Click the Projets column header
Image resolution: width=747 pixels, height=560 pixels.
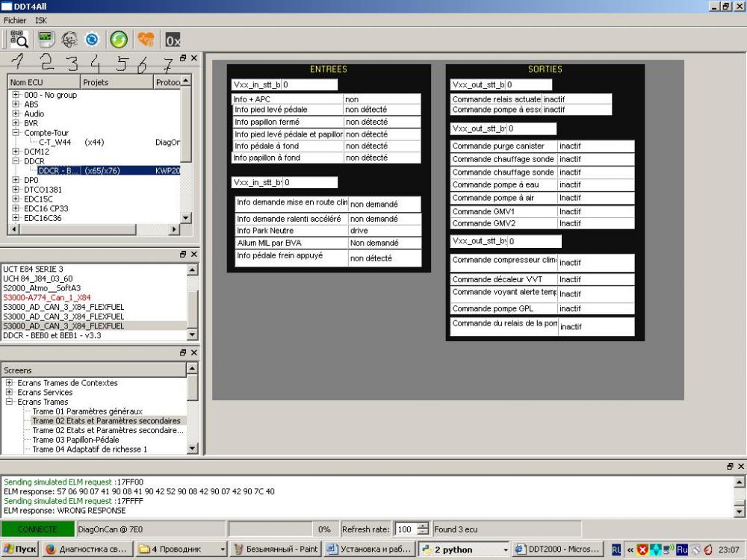[117, 82]
